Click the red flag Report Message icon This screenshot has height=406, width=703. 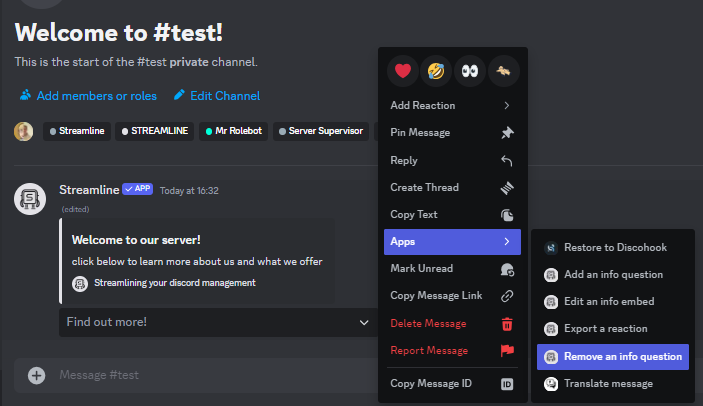click(x=507, y=350)
